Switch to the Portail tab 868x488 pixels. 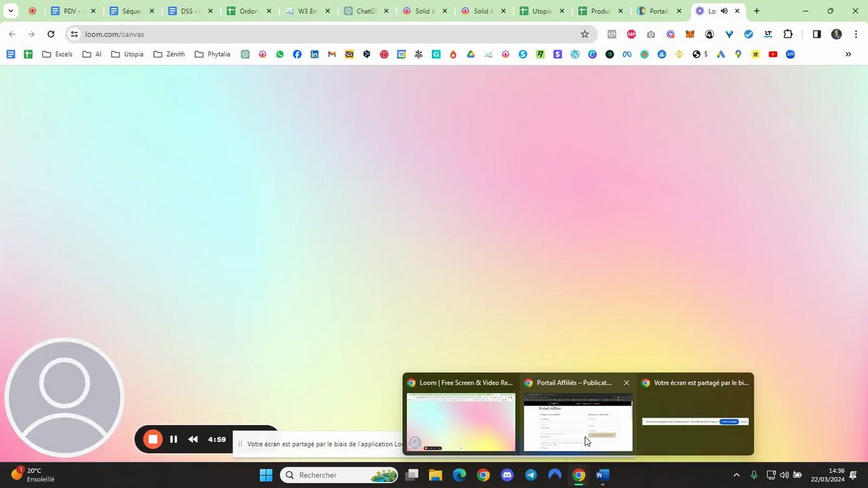pos(660,11)
